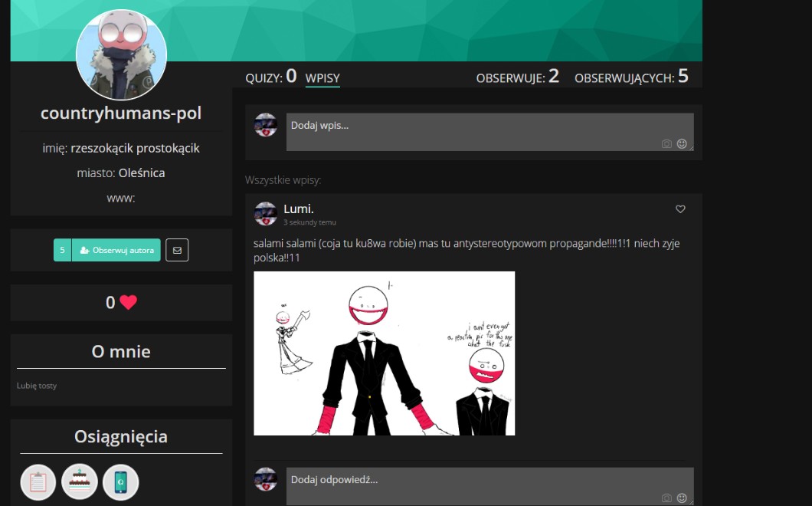Open the OBSERWUJE following list

click(517, 77)
